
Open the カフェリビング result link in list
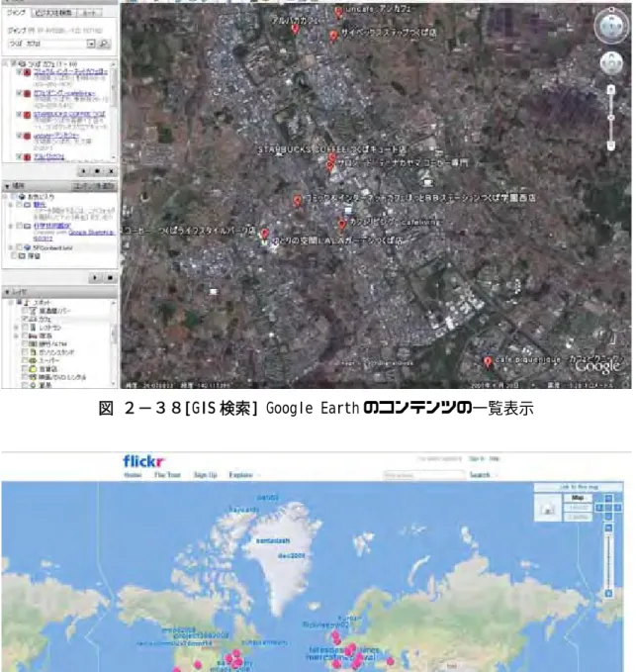point(64,93)
